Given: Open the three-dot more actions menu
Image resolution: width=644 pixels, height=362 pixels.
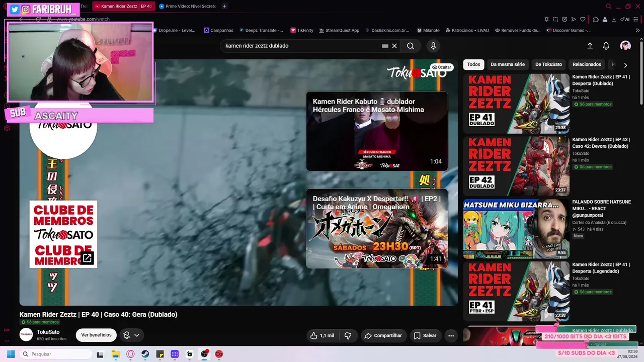Looking at the screenshot, I should point(451,335).
